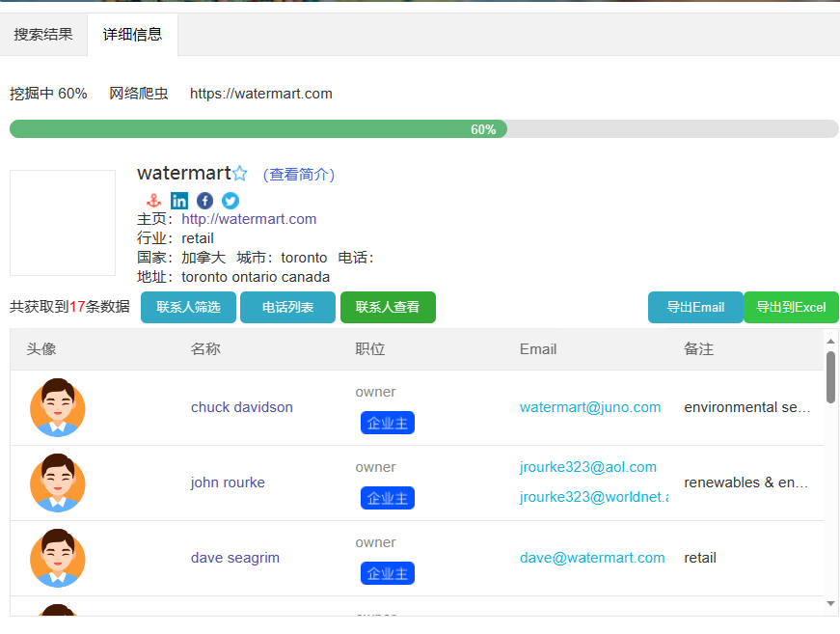Switch to the 搜索结果 tab
The height and width of the screenshot is (634, 840).
pos(43,35)
